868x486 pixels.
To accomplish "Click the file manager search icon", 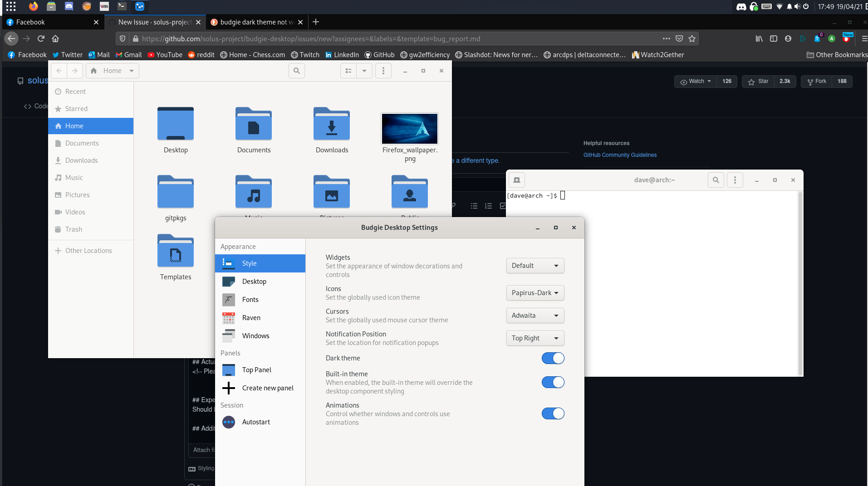I will tap(297, 71).
